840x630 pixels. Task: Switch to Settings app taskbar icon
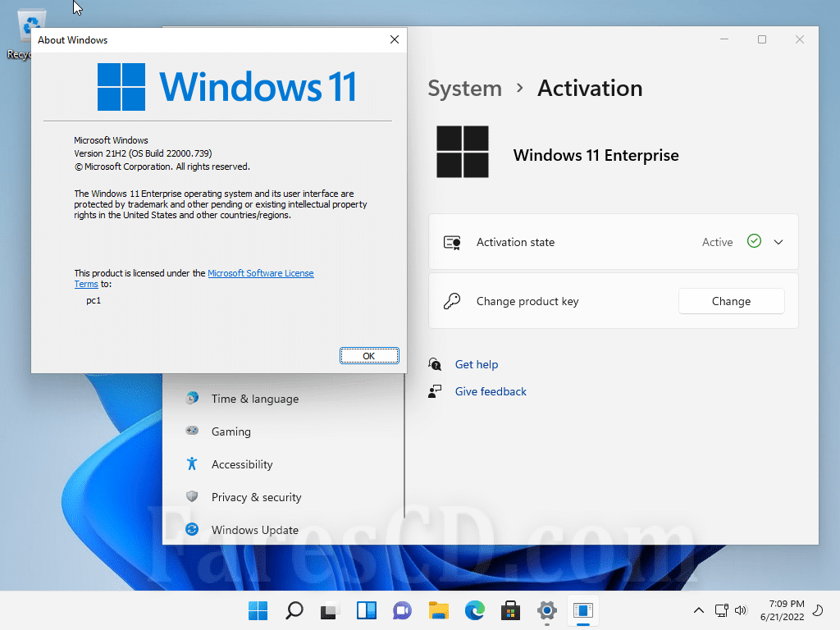[547, 610]
